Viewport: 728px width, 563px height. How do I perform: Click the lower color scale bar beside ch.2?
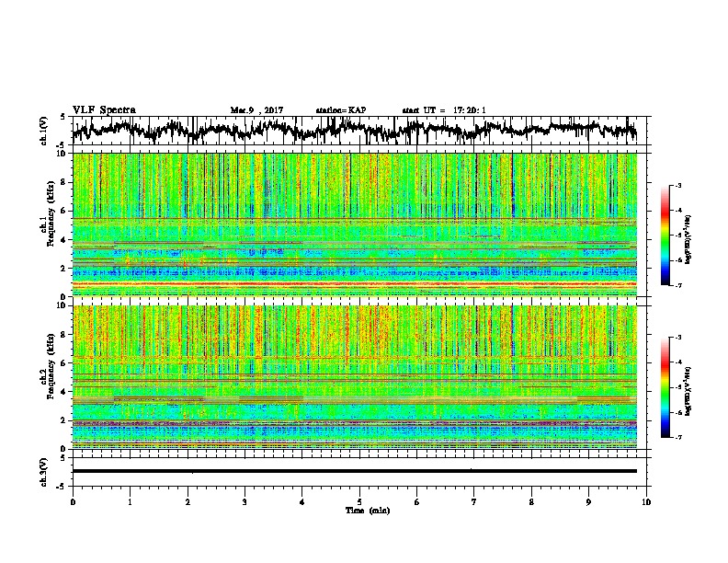click(x=665, y=387)
